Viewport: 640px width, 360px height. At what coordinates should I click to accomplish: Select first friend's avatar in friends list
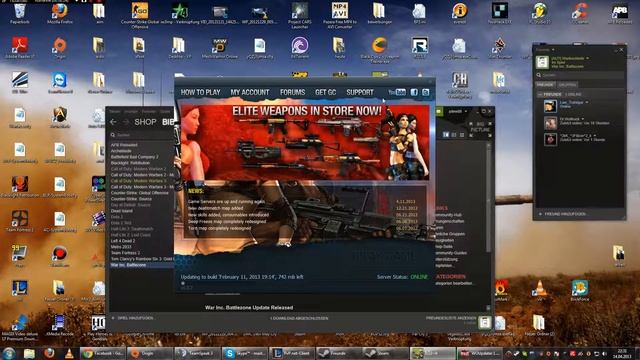pos(550,106)
